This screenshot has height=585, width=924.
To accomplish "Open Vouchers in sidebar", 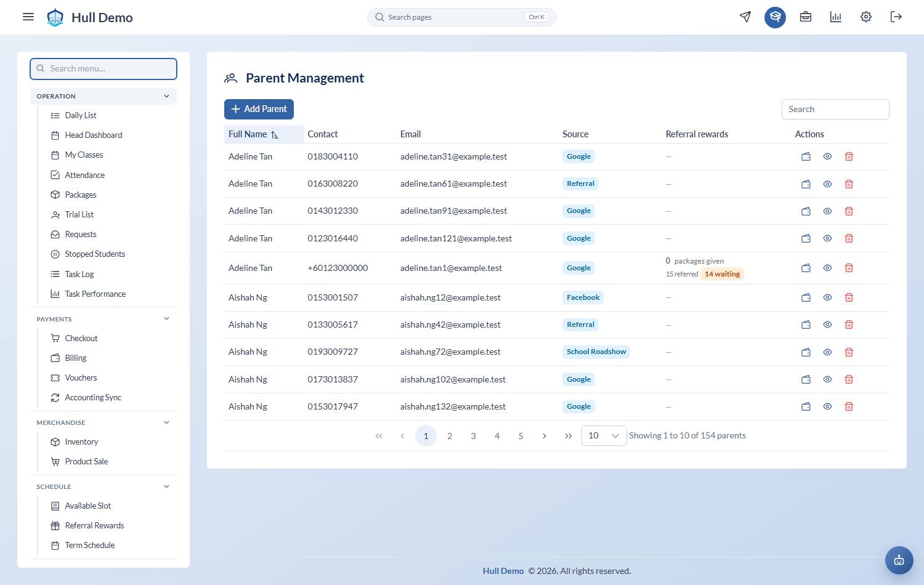I will point(81,377).
